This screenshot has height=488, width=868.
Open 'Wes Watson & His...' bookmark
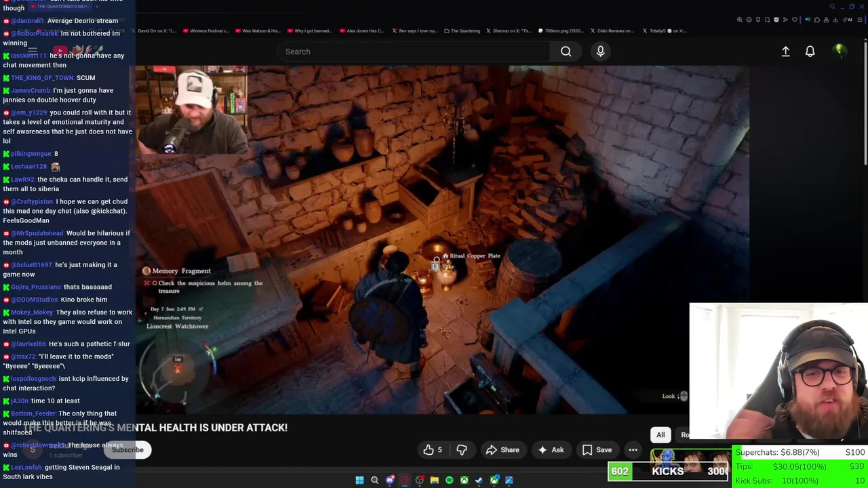tap(257, 30)
